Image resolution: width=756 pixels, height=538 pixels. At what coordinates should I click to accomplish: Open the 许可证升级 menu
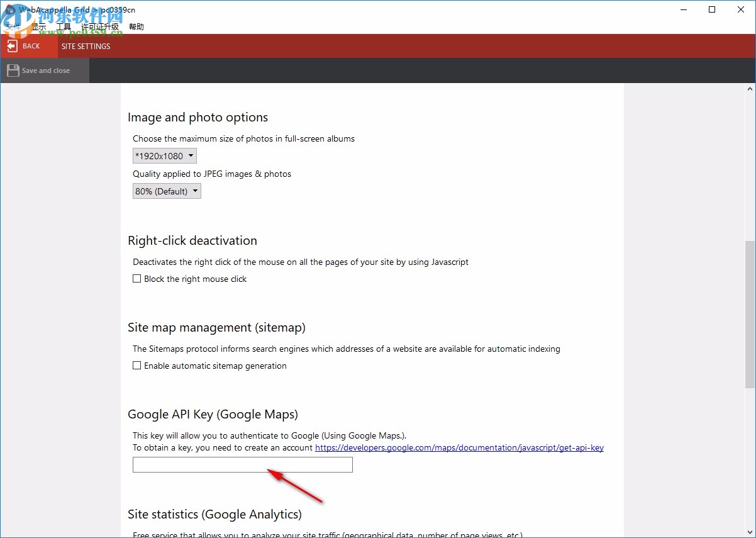100,27
